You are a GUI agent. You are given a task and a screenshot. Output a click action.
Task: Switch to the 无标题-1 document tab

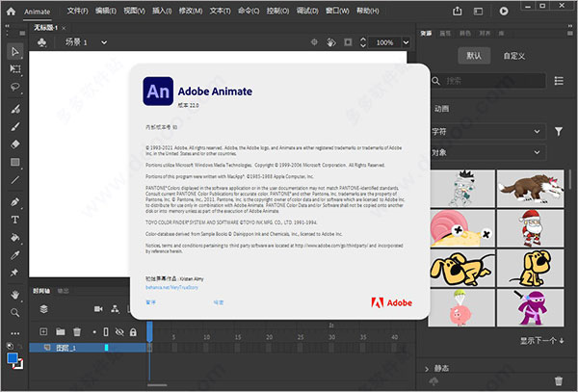pos(45,28)
